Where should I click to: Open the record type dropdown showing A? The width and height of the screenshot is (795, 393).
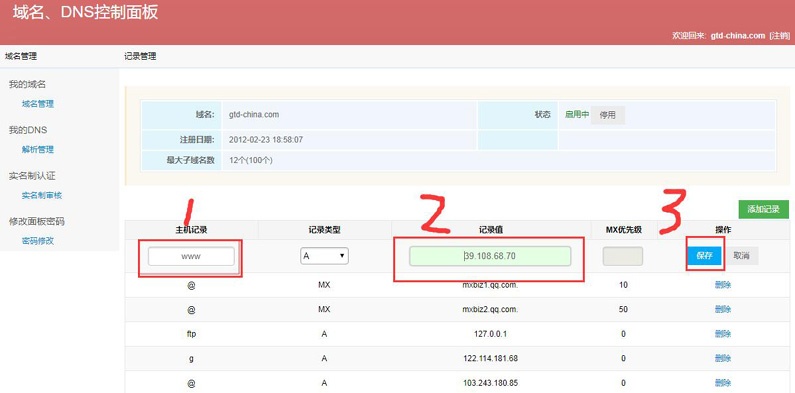pyautogui.click(x=324, y=256)
